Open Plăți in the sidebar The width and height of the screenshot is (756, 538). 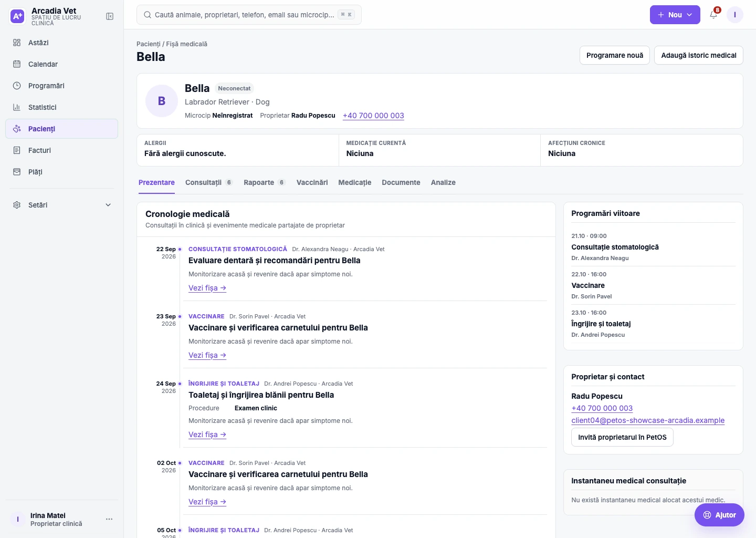point(61,172)
